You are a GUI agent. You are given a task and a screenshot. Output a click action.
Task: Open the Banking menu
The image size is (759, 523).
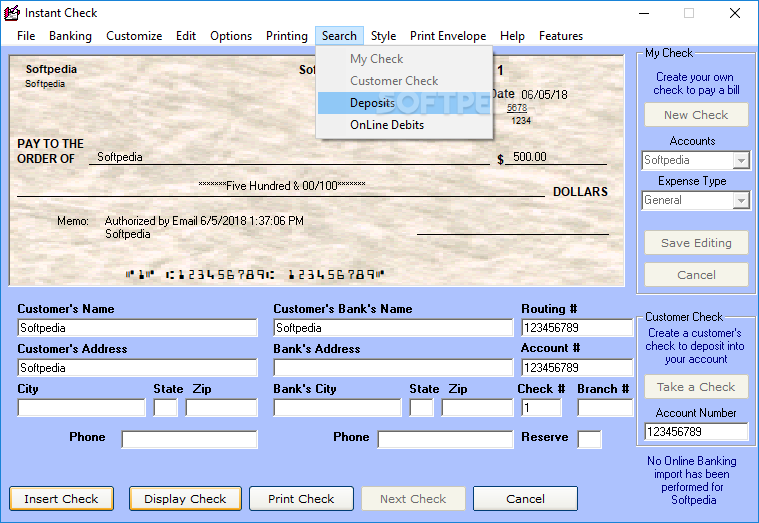click(70, 36)
